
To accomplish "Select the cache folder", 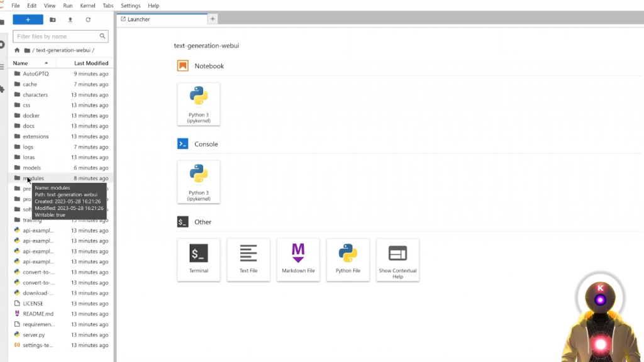I will click(60, 84).
